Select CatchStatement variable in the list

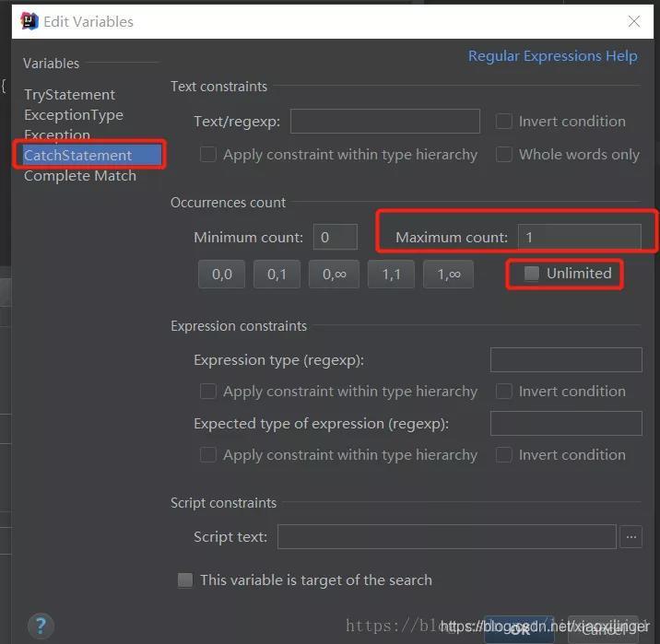[x=92, y=155]
